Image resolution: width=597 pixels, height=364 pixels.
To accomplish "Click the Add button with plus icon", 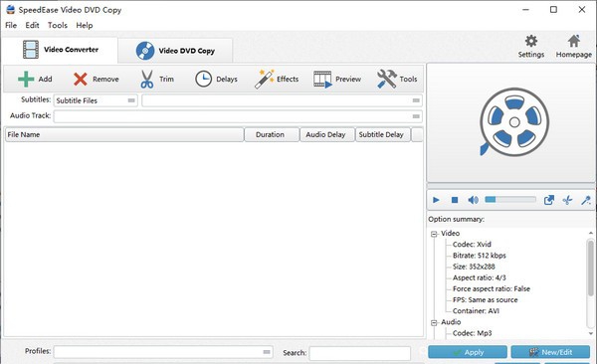I will 35,80.
